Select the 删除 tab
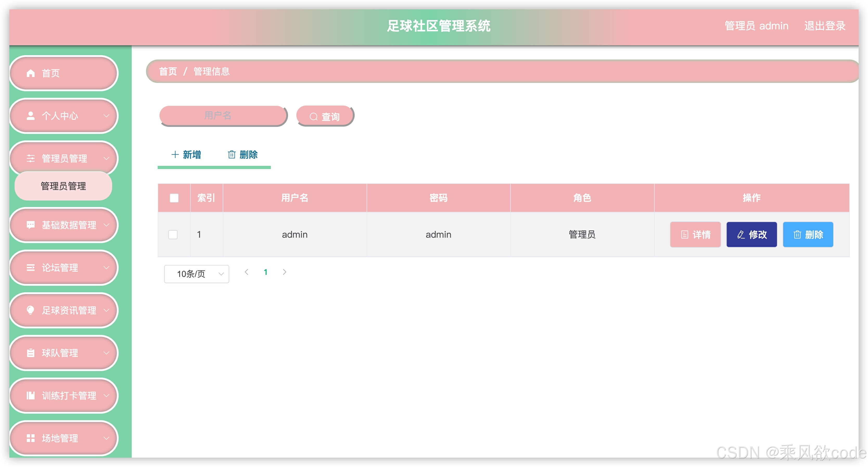Image resolution: width=868 pixels, height=467 pixels. pyautogui.click(x=243, y=155)
